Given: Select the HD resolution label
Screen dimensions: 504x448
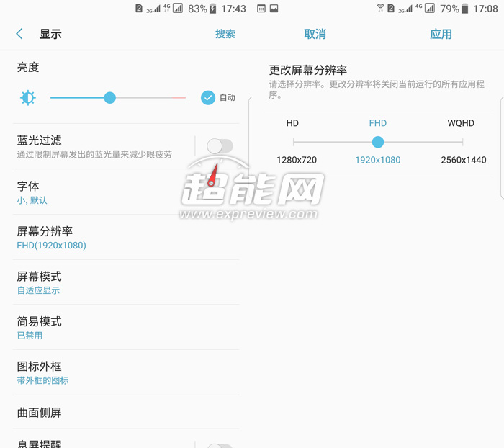Looking at the screenshot, I should 292,123.
